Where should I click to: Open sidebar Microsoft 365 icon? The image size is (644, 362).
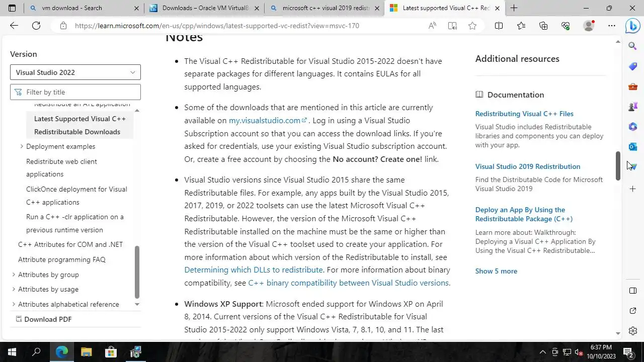pyautogui.click(x=633, y=127)
